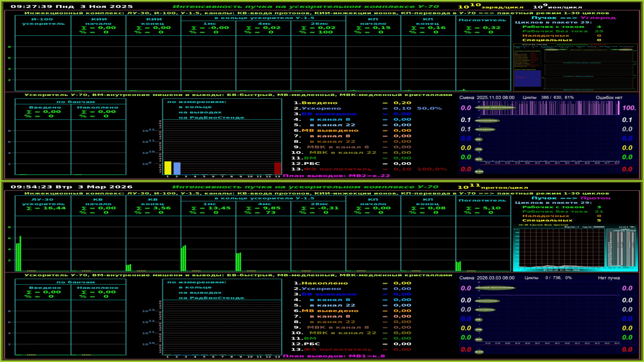Select 'Пучок ==> Углерод' label
The image size is (644, 362).
tap(574, 18)
